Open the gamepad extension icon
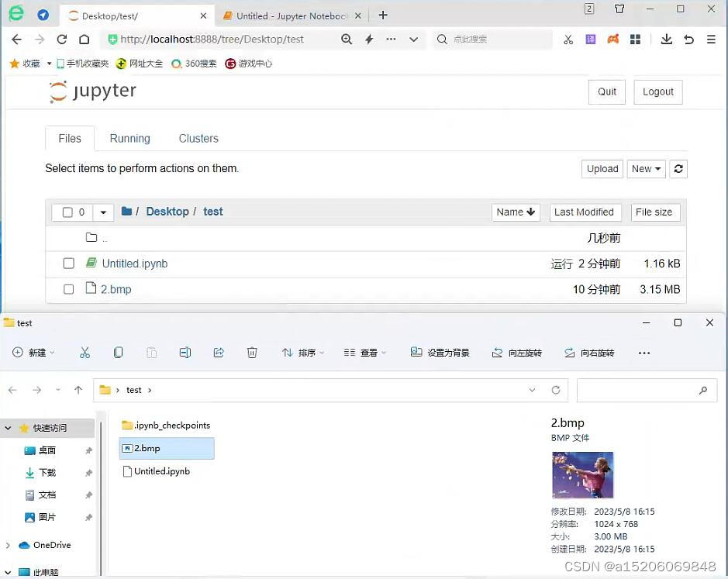The height and width of the screenshot is (579, 728). 612,39
